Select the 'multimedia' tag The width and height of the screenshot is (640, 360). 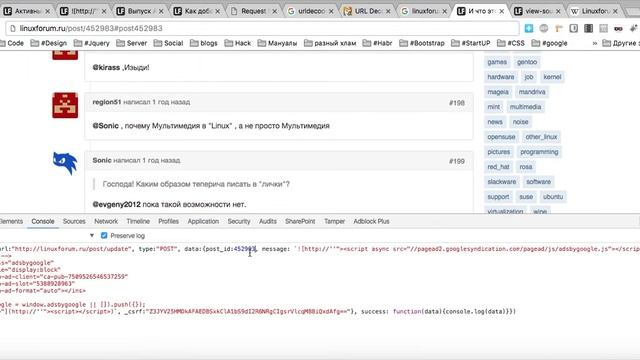pyautogui.click(x=525, y=107)
